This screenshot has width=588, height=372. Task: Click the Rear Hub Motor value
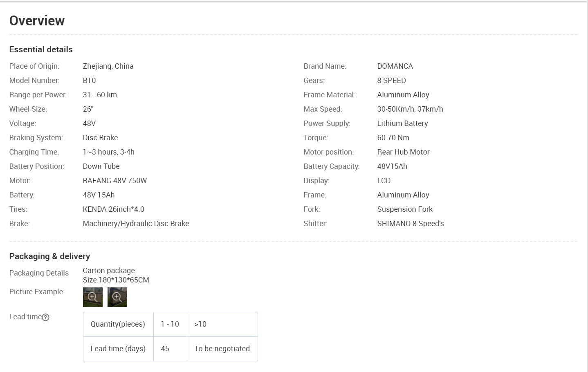click(403, 152)
